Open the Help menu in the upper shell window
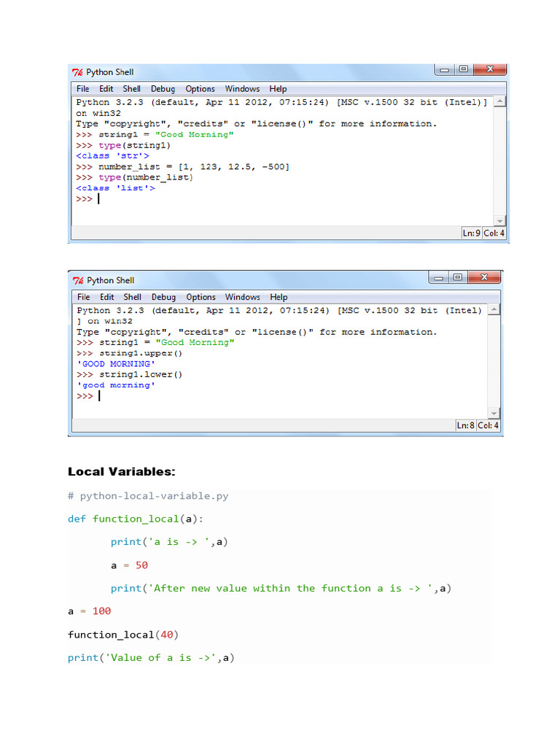 (278, 89)
